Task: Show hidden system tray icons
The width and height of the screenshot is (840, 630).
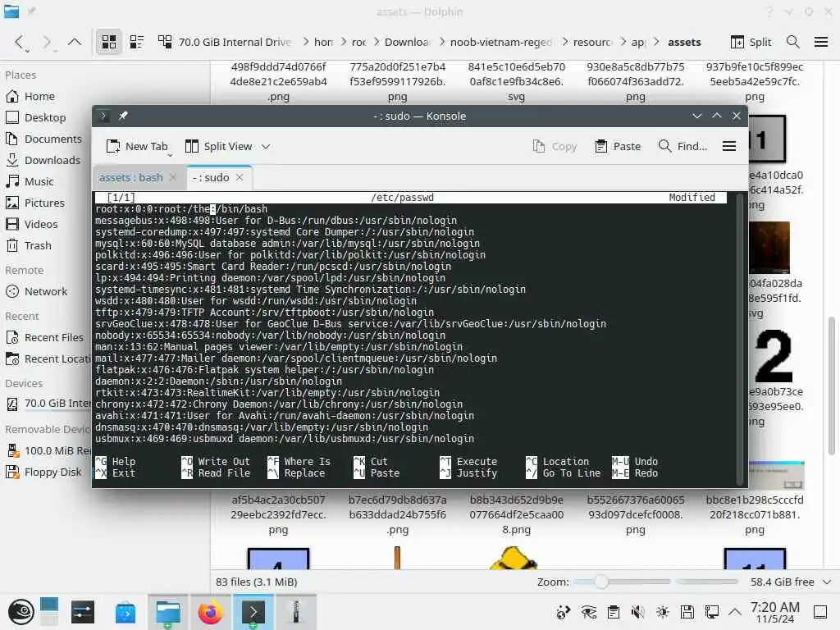Action: [734, 612]
